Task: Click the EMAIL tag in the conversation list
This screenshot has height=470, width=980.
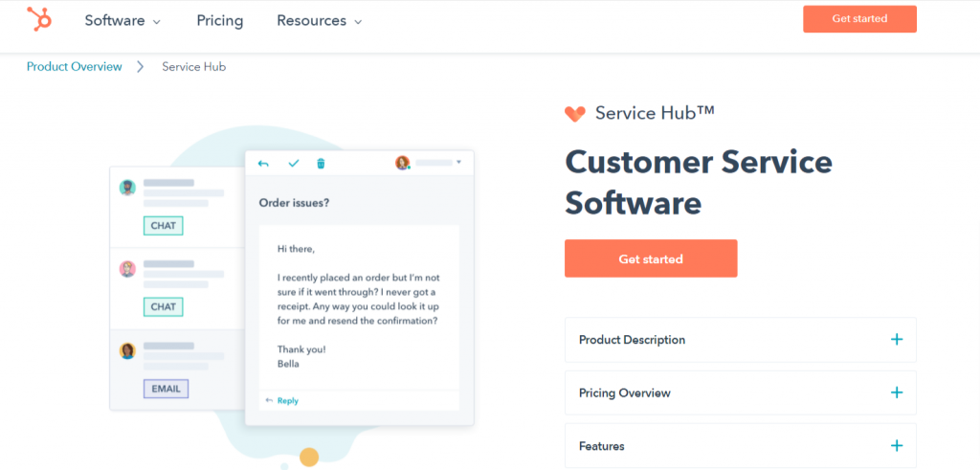Action: [166, 389]
